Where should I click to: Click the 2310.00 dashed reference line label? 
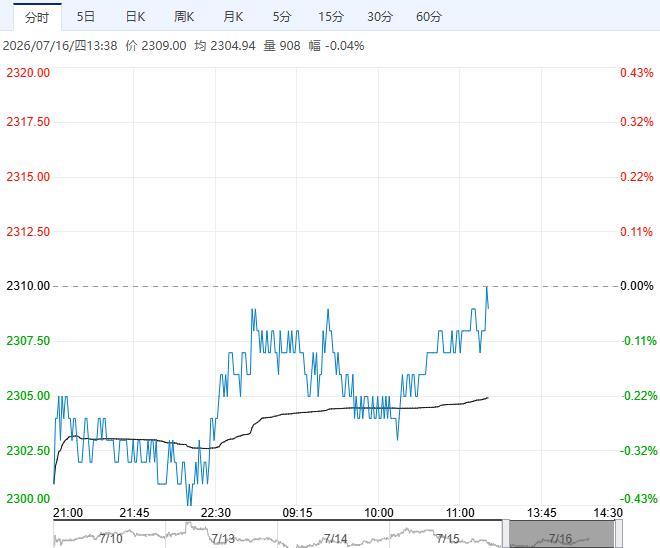pos(28,286)
